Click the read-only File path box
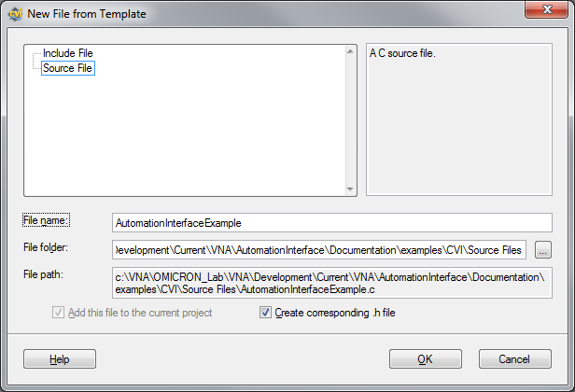The width and height of the screenshot is (575, 392). pyautogui.click(x=332, y=283)
